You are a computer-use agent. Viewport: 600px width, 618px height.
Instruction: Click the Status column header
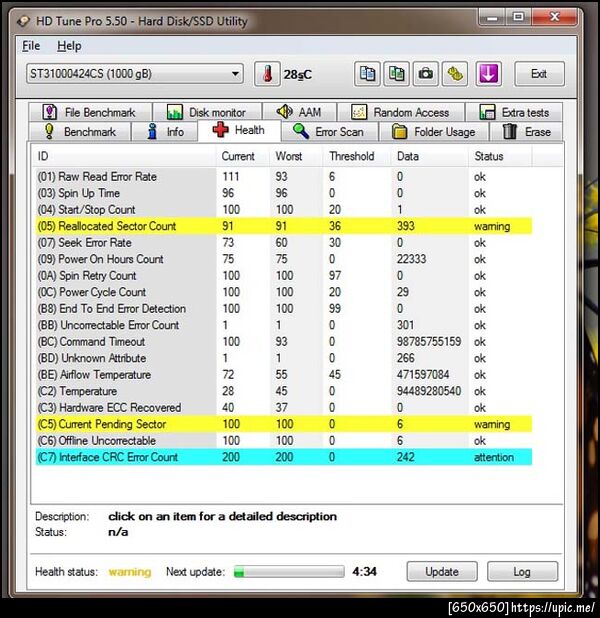[x=500, y=156]
